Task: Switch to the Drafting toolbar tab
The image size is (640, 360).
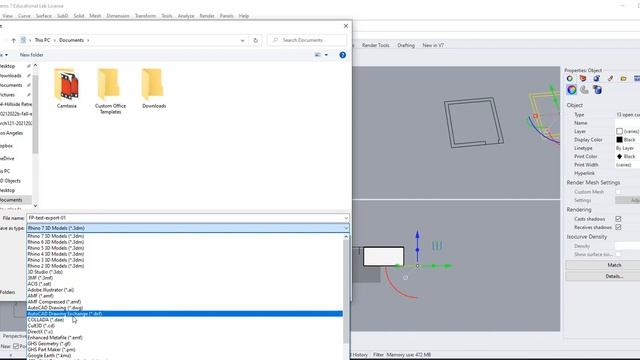Action: coord(406,45)
